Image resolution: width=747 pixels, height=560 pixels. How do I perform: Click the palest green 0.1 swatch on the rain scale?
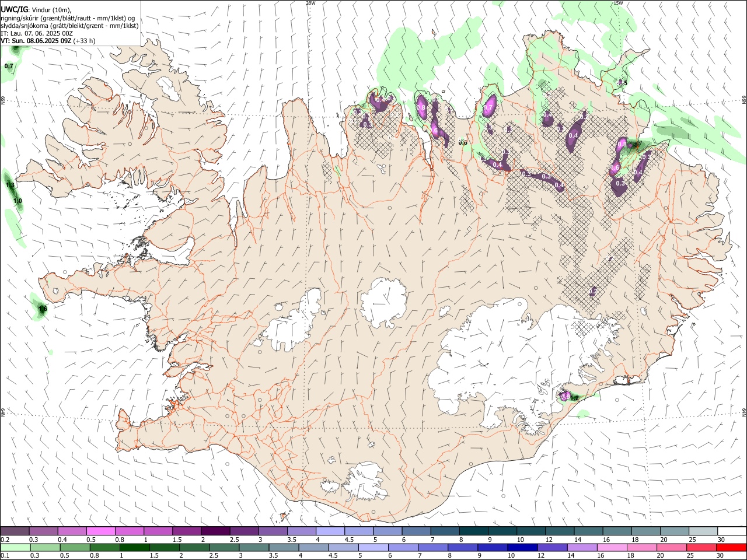click(x=15, y=548)
